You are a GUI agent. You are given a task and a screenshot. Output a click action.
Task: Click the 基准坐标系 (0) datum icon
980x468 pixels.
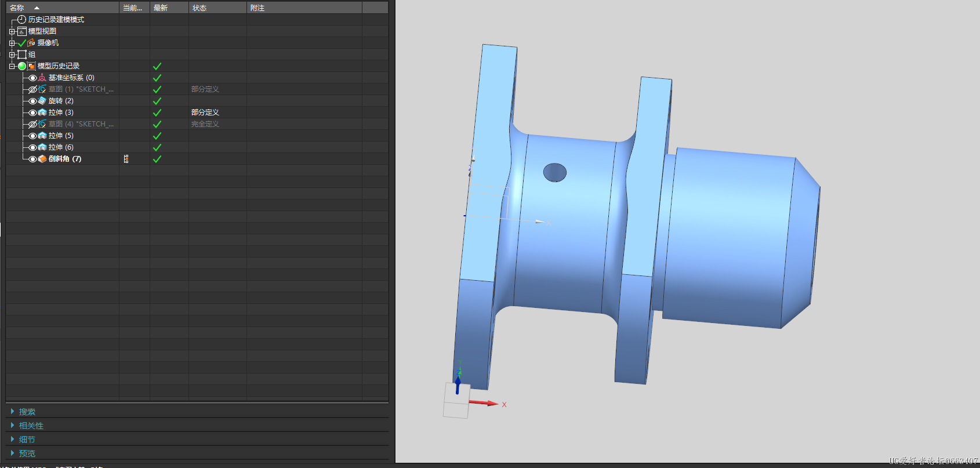point(42,78)
